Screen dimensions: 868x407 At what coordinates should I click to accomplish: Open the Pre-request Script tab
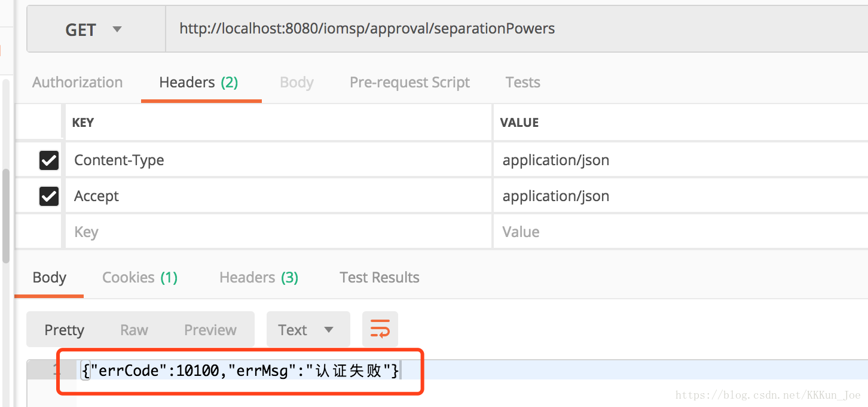409,83
